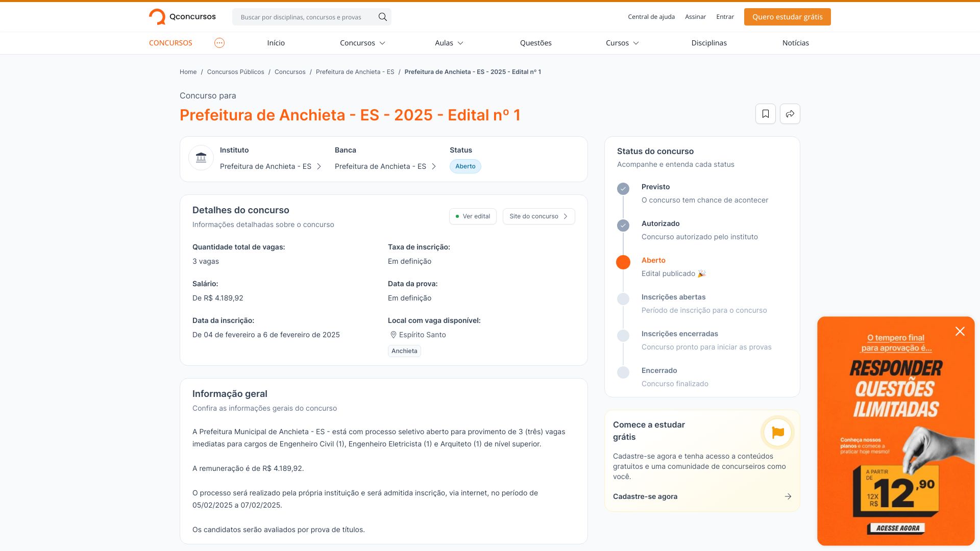The height and width of the screenshot is (551, 980).
Task: Click Quero estudar grátis button
Action: tap(787, 17)
